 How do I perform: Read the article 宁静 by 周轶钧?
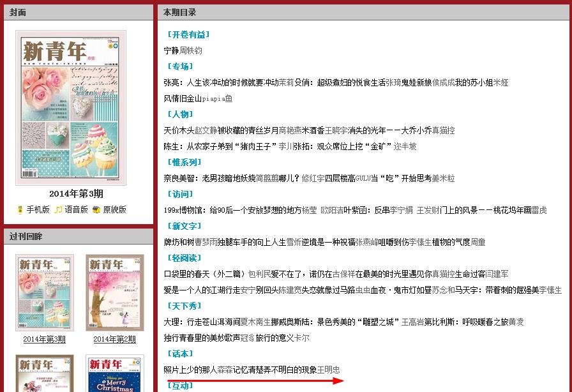click(x=172, y=50)
